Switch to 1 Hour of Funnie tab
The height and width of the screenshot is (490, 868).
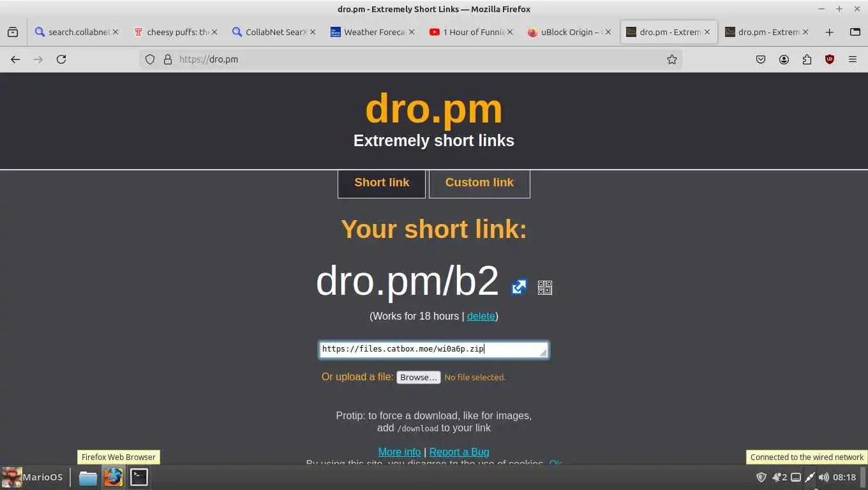(x=470, y=32)
